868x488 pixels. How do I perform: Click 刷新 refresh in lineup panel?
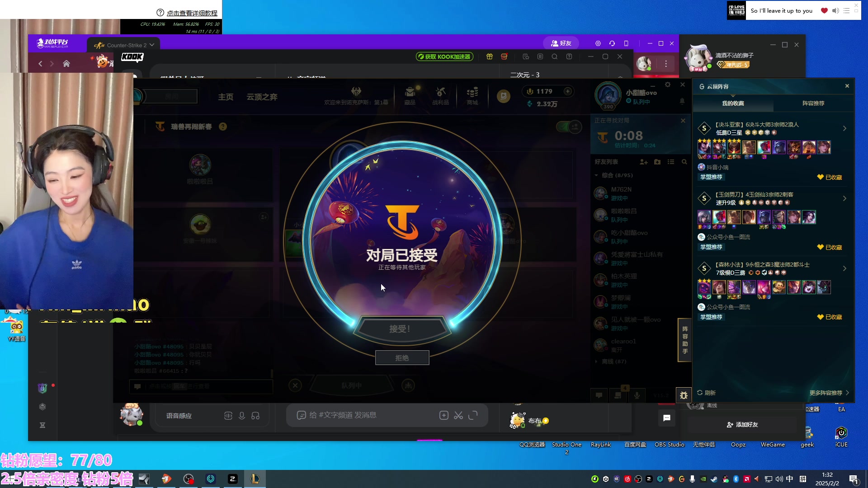pyautogui.click(x=706, y=393)
